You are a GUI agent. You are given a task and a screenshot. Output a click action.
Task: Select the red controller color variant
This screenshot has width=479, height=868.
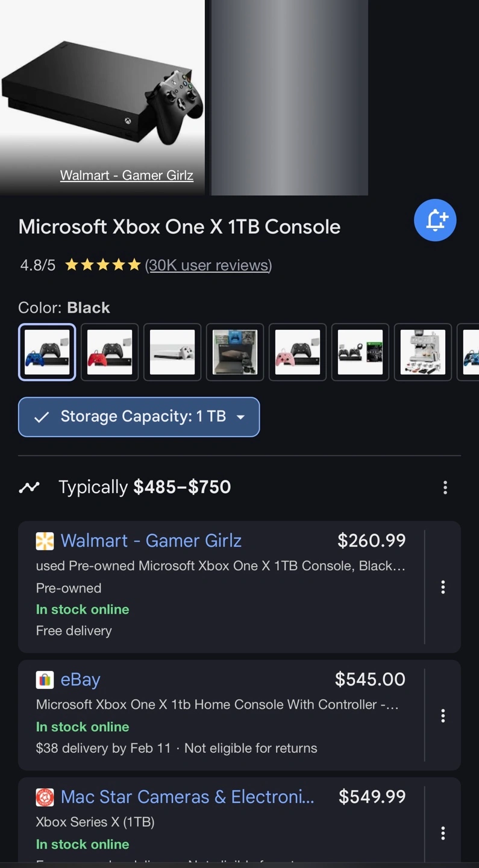tap(110, 352)
